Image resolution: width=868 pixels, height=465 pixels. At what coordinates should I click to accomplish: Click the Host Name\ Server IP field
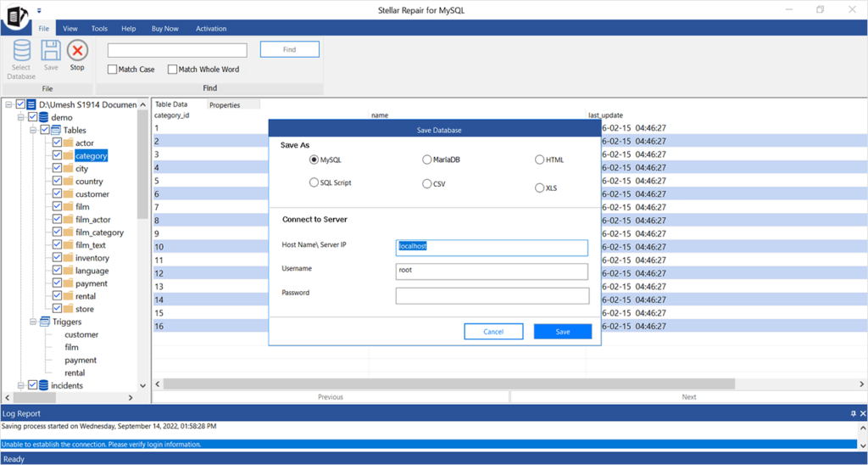click(492, 248)
